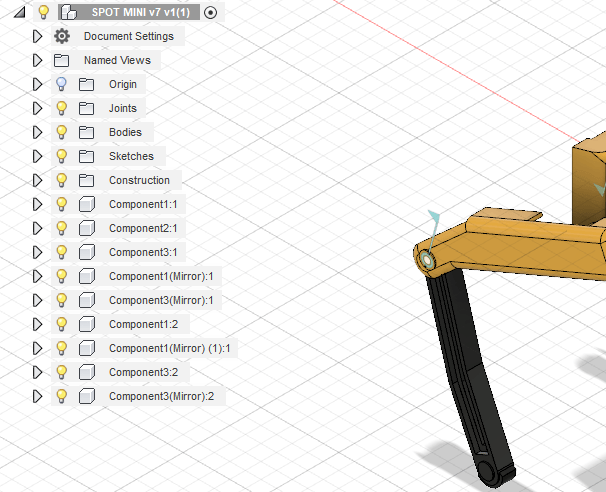Collapse the root SPOT MINI browser tree
Image resolution: width=606 pixels, height=492 pixels.
pyautogui.click(x=20, y=12)
